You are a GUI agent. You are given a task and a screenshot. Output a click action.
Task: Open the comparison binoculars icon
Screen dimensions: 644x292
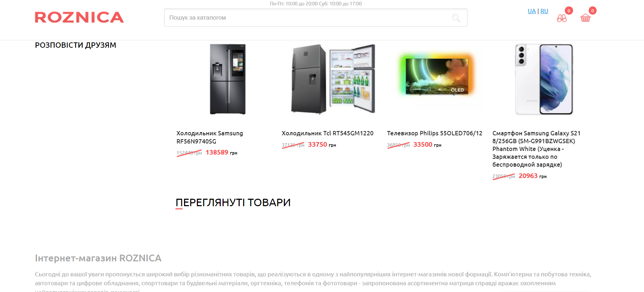pyautogui.click(x=562, y=18)
